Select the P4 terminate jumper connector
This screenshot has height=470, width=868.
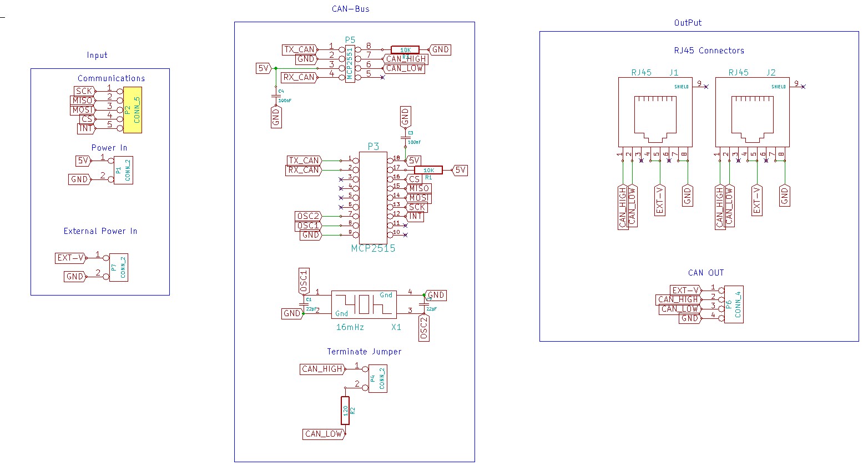(377, 379)
